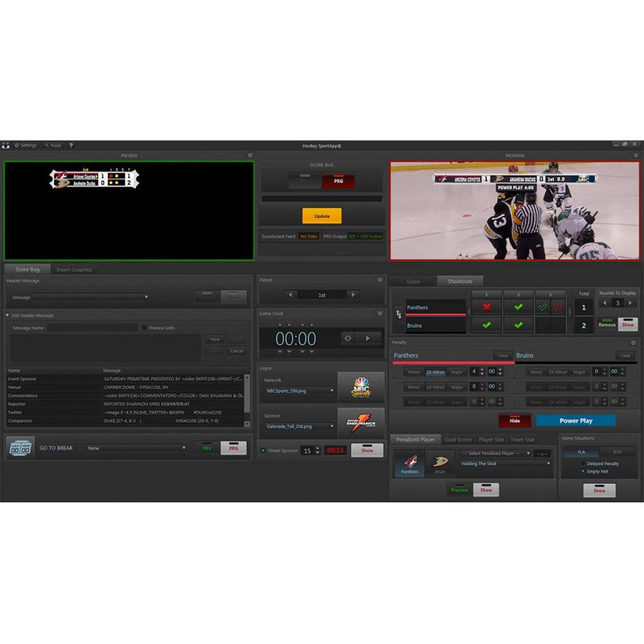This screenshot has width=644, height=644.
Task: Open the Network logo file dropdown
Action: tap(332, 391)
